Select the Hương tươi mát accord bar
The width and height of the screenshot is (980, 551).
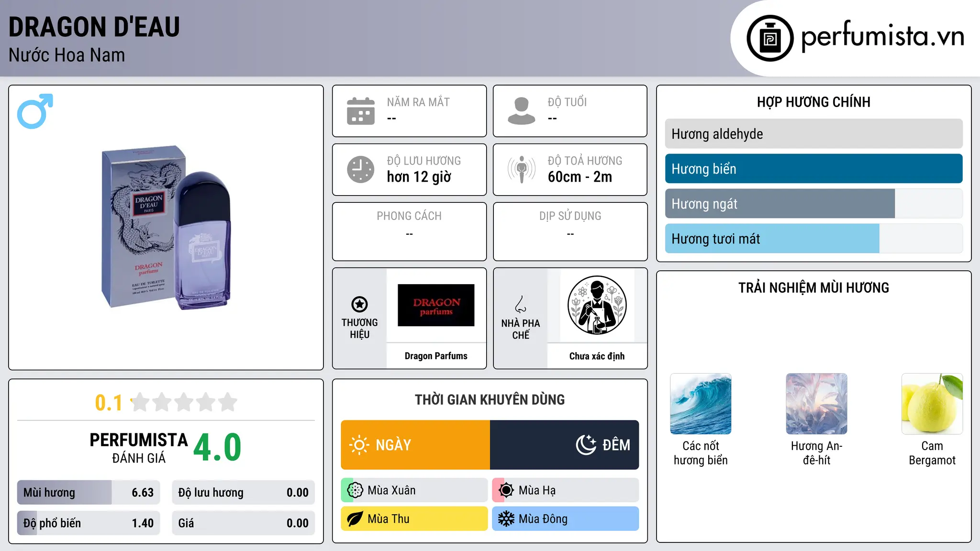click(813, 239)
